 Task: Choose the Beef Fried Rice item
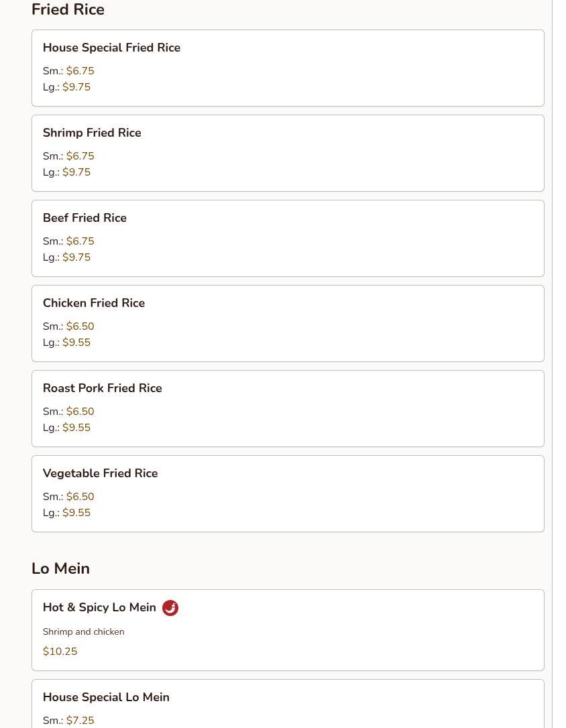point(84,218)
